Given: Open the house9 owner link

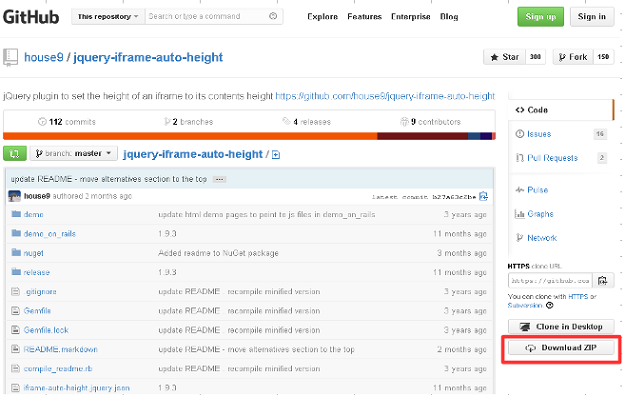Looking at the screenshot, I should [x=44, y=57].
